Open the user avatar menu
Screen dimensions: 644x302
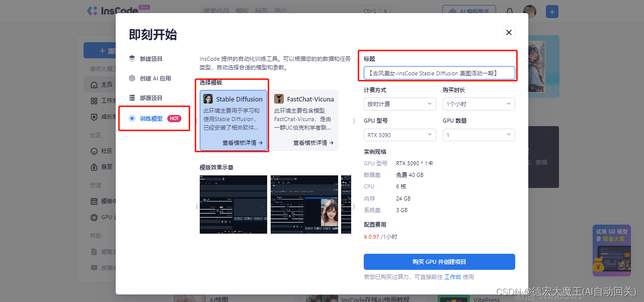point(529,11)
